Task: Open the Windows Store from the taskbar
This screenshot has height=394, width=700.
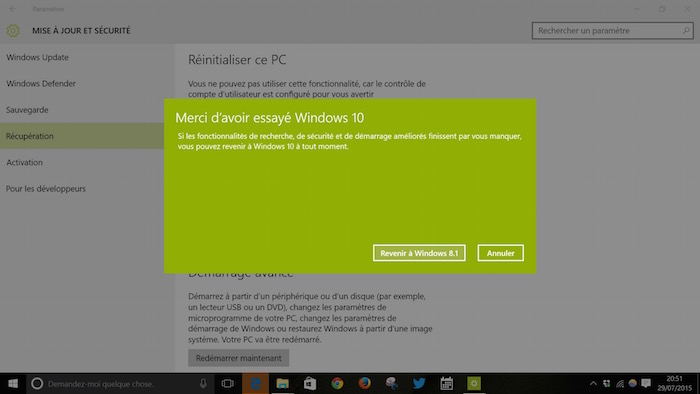Action: [x=310, y=384]
